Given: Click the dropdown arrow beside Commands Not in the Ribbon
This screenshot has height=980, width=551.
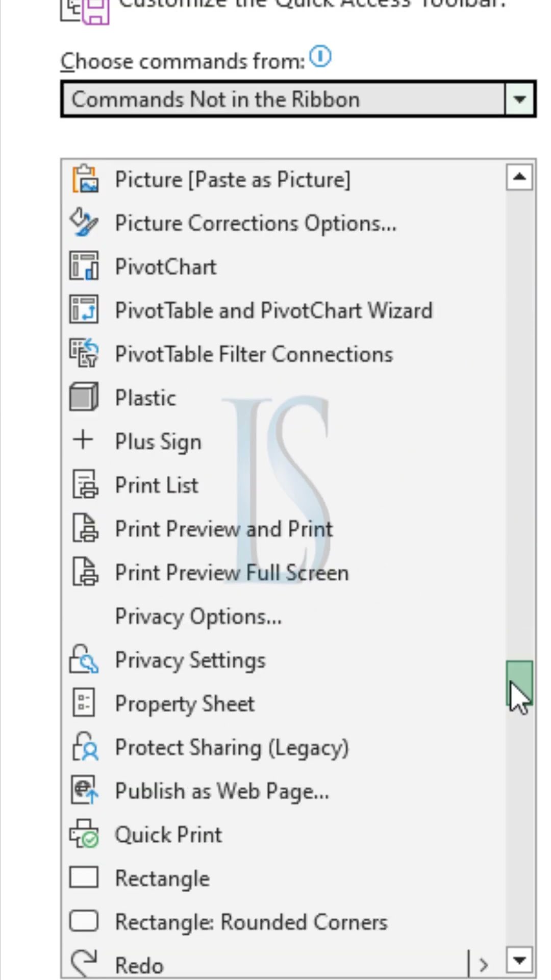Looking at the screenshot, I should (519, 99).
